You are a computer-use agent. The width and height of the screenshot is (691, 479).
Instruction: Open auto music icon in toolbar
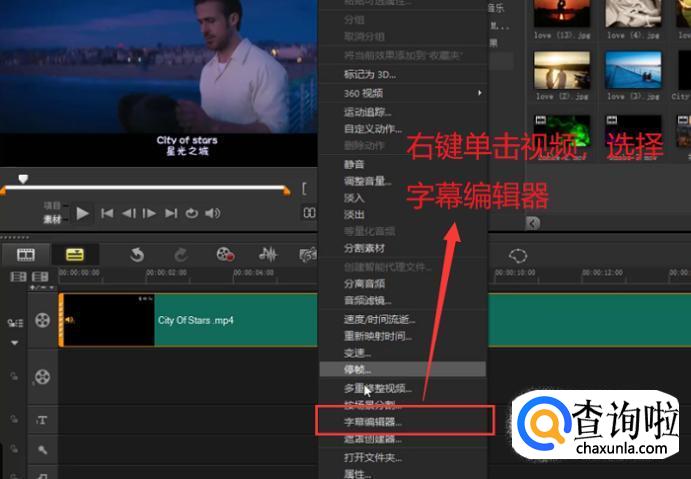[x=308, y=255]
